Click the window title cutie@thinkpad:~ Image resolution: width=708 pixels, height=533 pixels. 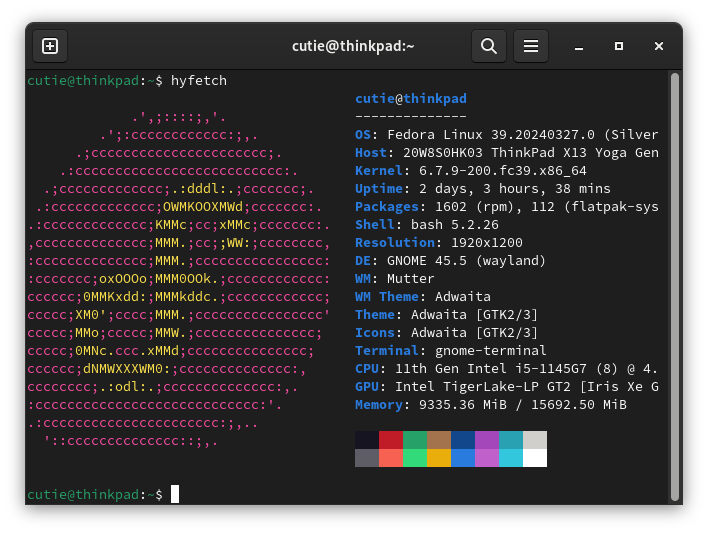[353, 46]
